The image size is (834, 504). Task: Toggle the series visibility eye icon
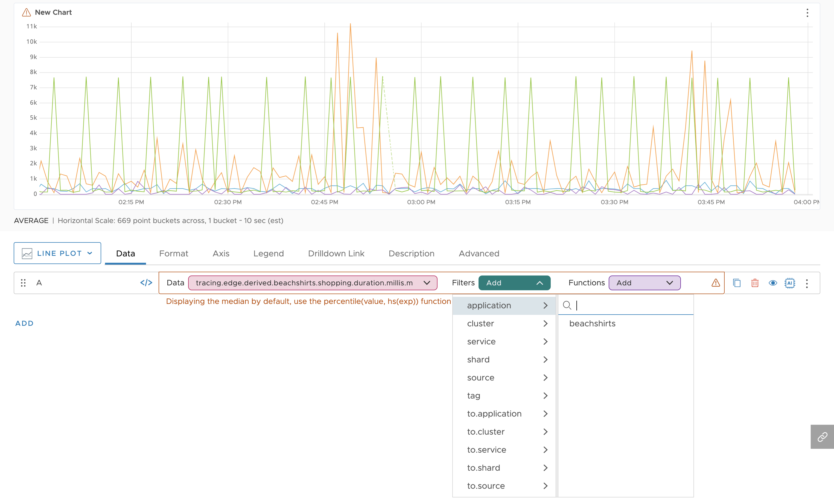pyautogui.click(x=773, y=282)
